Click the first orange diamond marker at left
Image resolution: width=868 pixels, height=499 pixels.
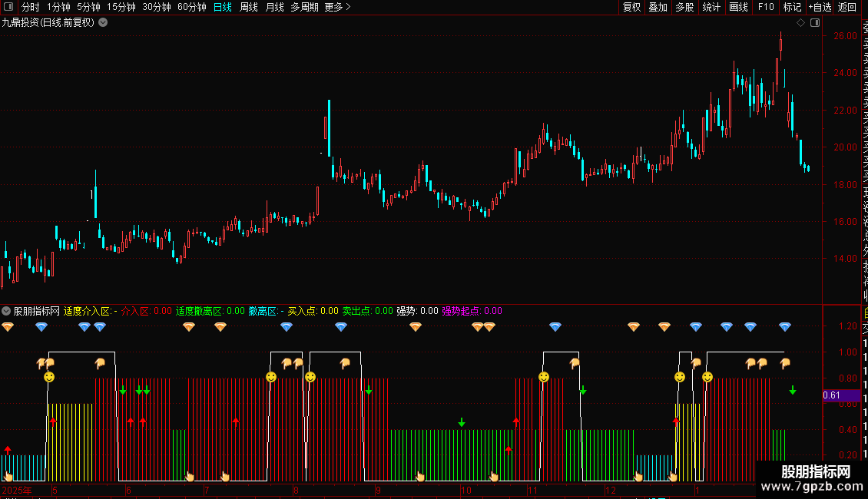click(x=7, y=327)
